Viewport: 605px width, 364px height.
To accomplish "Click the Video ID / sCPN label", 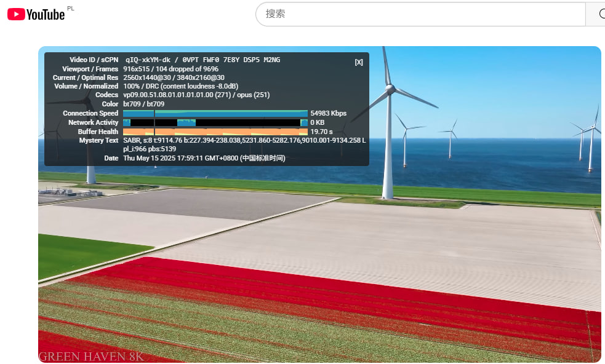I will tap(94, 60).
